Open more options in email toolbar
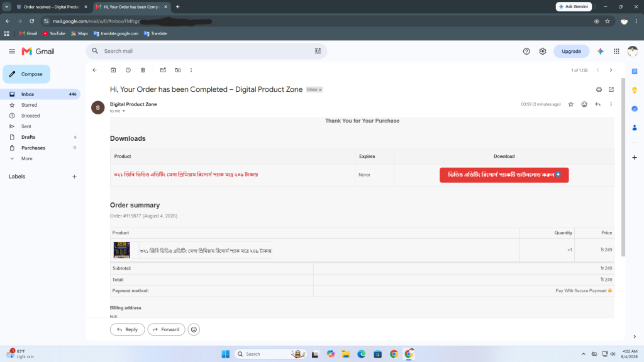The width and height of the screenshot is (644, 362). pos(191,70)
